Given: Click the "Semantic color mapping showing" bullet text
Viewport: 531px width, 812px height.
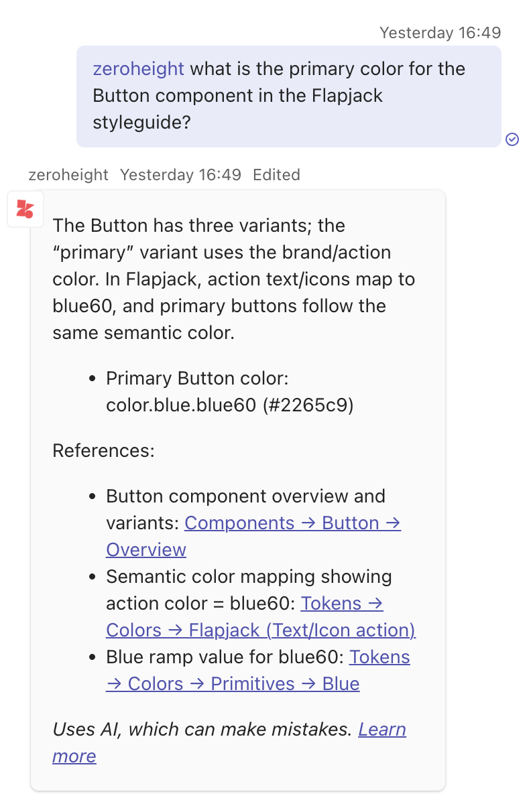Looking at the screenshot, I should (249, 577).
